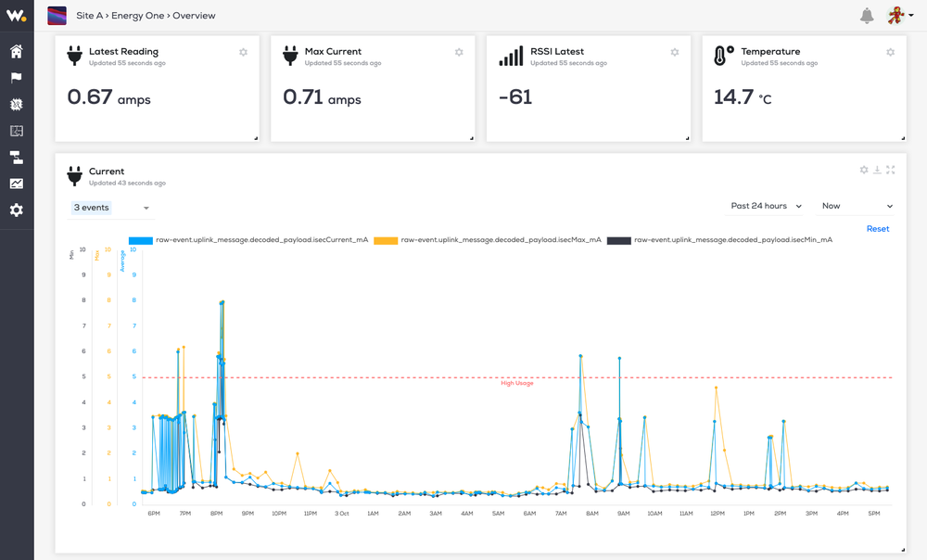The width and height of the screenshot is (927, 560).
Task: Click the isecCurrent_mA legend label
Action: click(262, 240)
